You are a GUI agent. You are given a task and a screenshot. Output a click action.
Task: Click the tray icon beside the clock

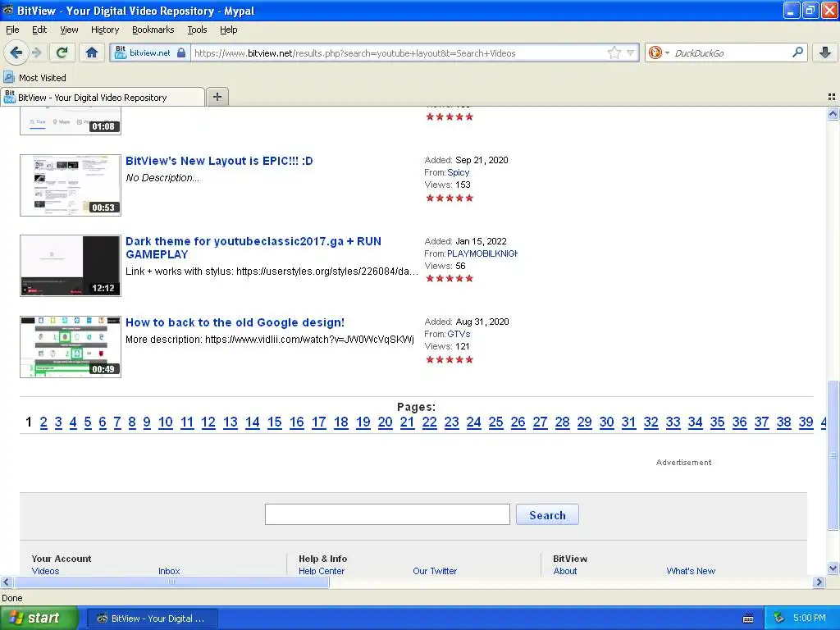click(778, 619)
